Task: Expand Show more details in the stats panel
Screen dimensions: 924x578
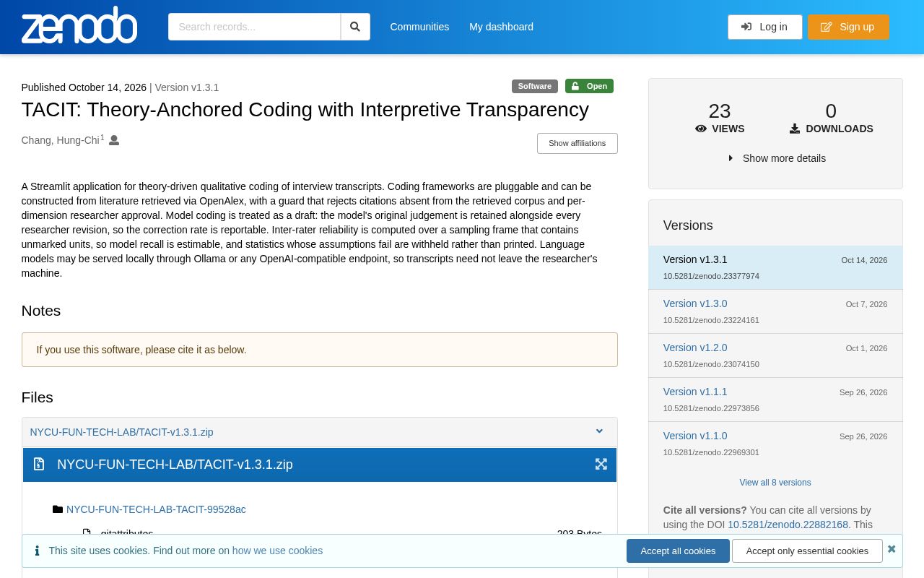Action: (777, 158)
